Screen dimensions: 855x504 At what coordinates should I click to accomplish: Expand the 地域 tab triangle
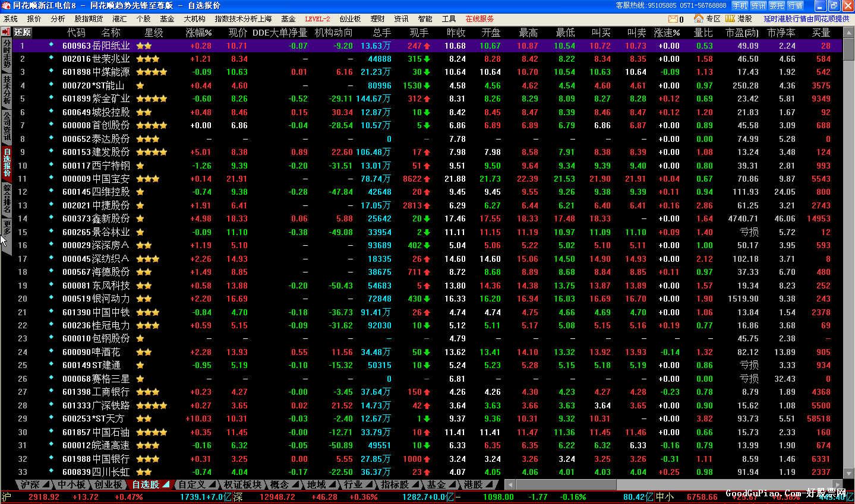pos(332,485)
